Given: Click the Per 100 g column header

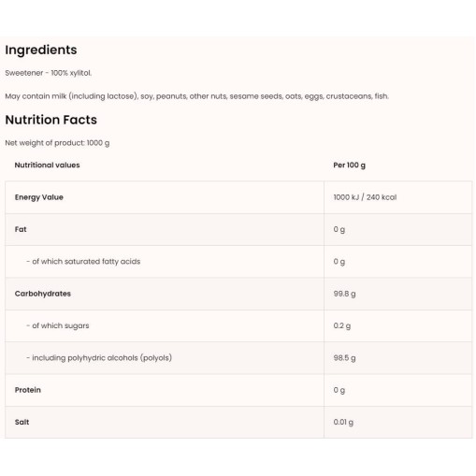Looking at the screenshot, I should coord(349,166).
